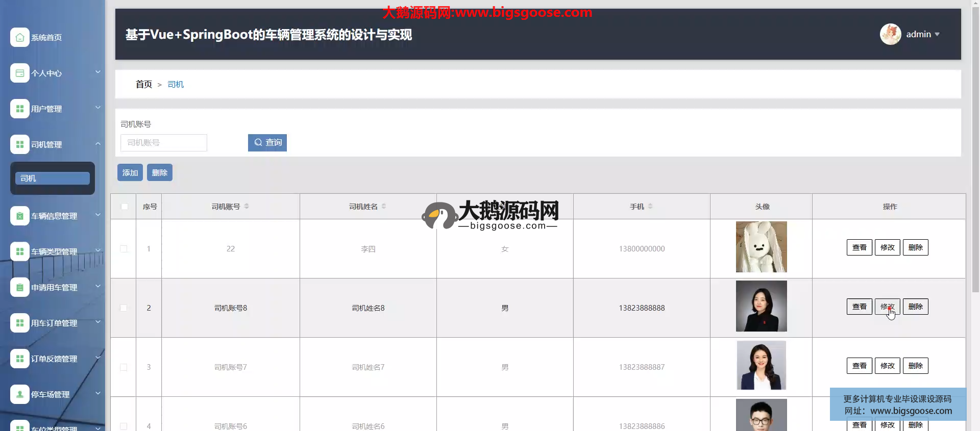
Task: Click the 用户管理 grid icon
Action: (x=19, y=109)
